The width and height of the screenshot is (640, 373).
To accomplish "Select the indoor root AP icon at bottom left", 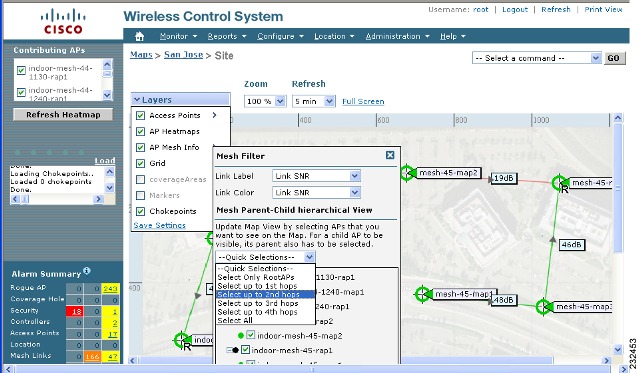I will pos(182,340).
